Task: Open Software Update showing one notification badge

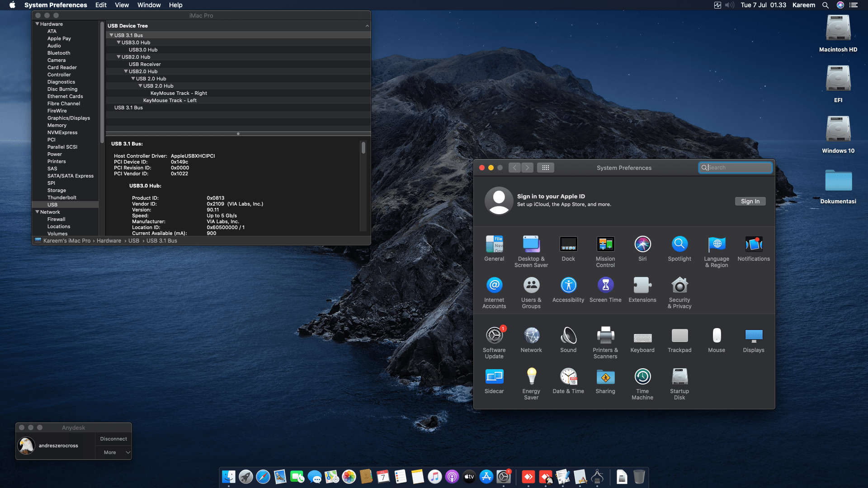Action: (494, 336)
